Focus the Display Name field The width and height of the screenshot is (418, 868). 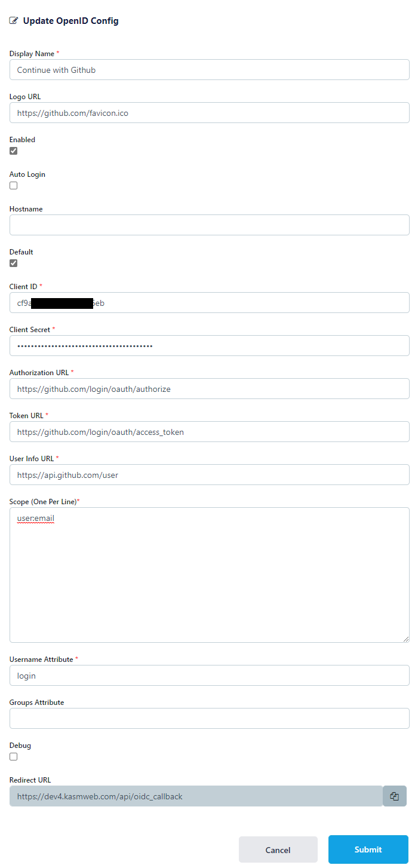tap(209, 70)
